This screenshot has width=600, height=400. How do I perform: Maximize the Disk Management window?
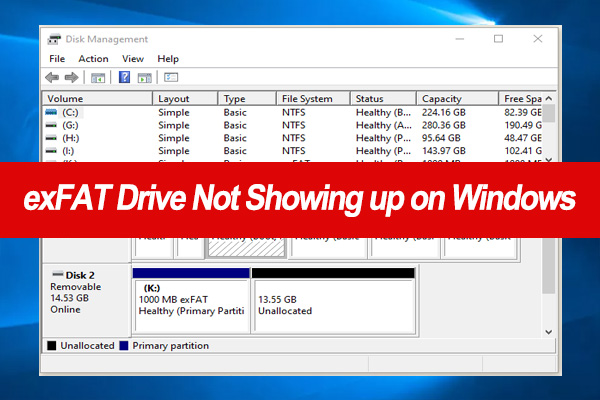point(498,39)
